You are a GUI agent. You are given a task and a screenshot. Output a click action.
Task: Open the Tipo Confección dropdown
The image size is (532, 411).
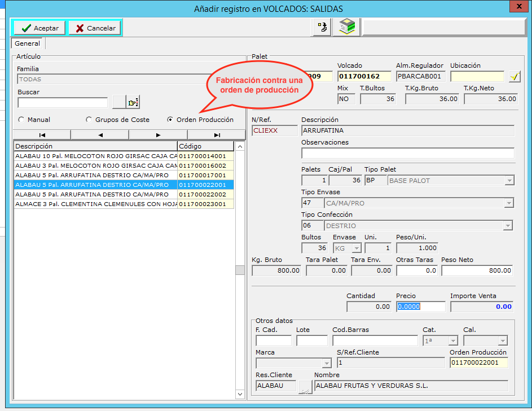point(509,226)
